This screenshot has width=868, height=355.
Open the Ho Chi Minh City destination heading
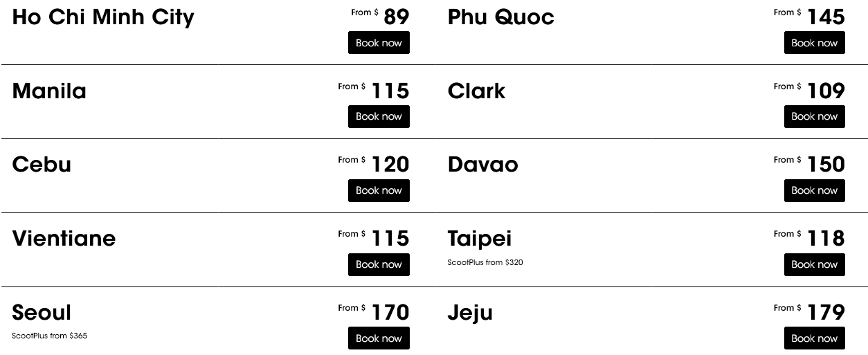point(103,17)
